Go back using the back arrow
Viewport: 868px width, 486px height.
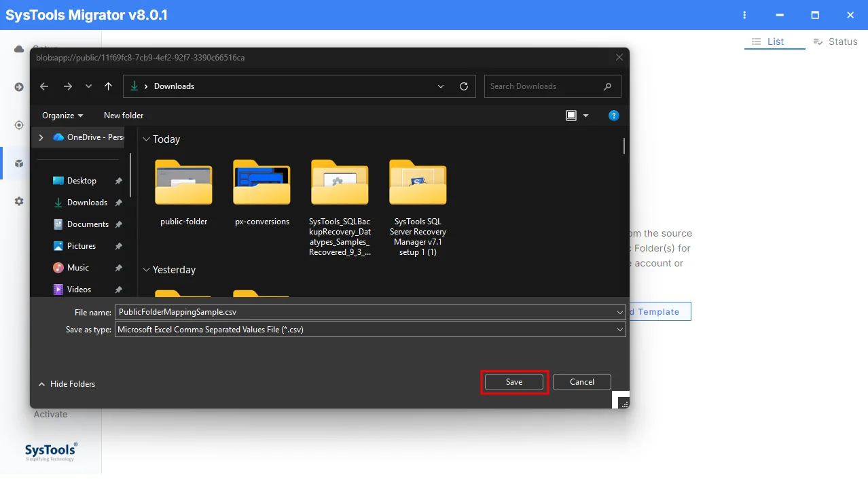coord(44,86)
